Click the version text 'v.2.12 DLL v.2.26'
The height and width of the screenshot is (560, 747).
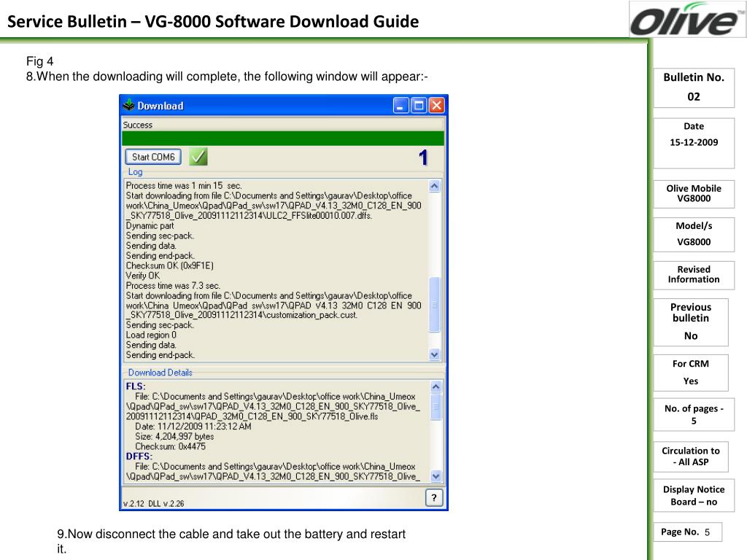coord(153,503)
